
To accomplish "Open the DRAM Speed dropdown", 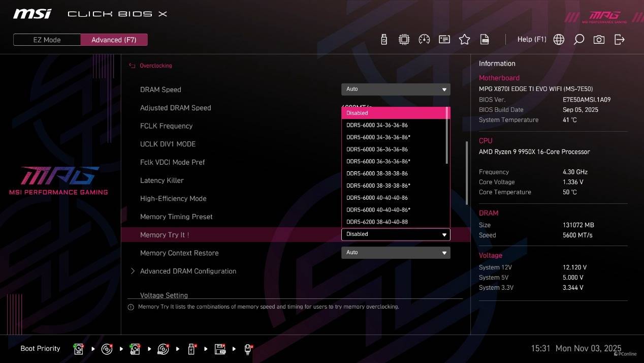I will (x=395, y=89).
